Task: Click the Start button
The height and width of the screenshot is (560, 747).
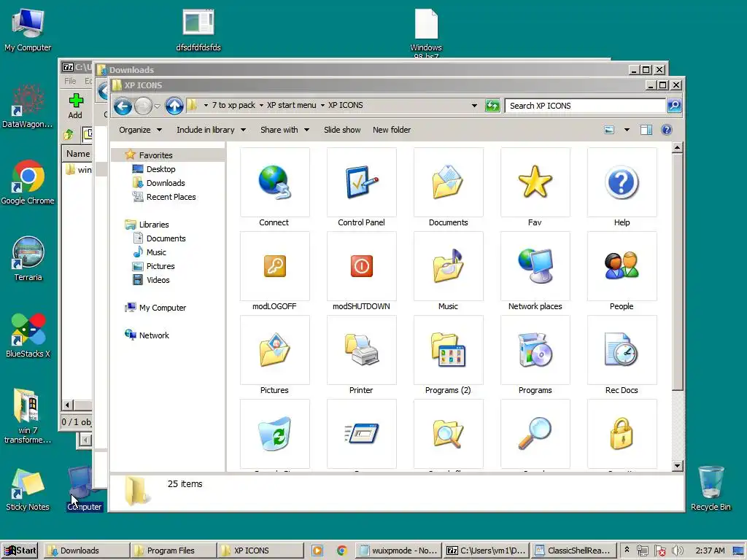Action: (x=20, y=551)
